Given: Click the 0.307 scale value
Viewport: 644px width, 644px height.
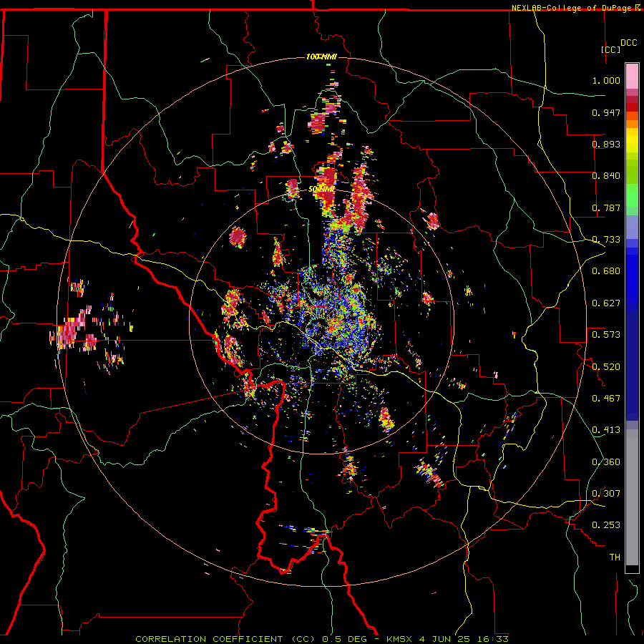Looking at the screenshot, I should 606,494.
